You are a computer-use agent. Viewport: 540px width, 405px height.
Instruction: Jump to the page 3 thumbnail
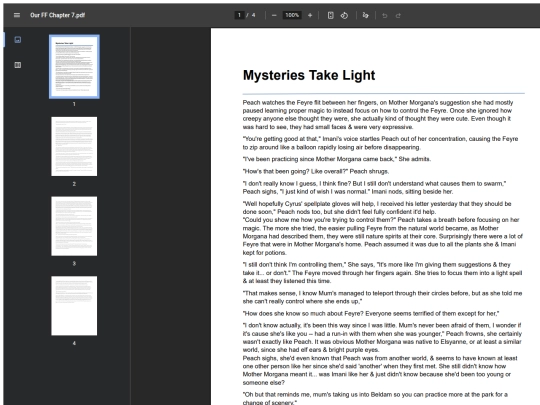coord(74,226)
